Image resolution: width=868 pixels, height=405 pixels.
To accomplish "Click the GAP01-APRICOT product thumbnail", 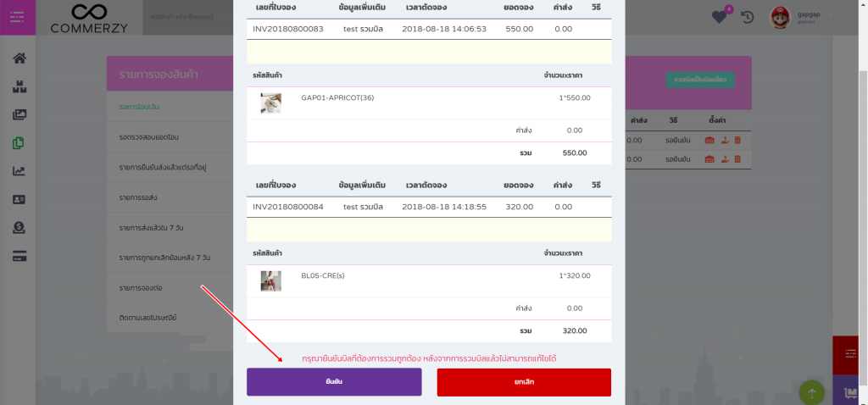I will click(270, 103).
